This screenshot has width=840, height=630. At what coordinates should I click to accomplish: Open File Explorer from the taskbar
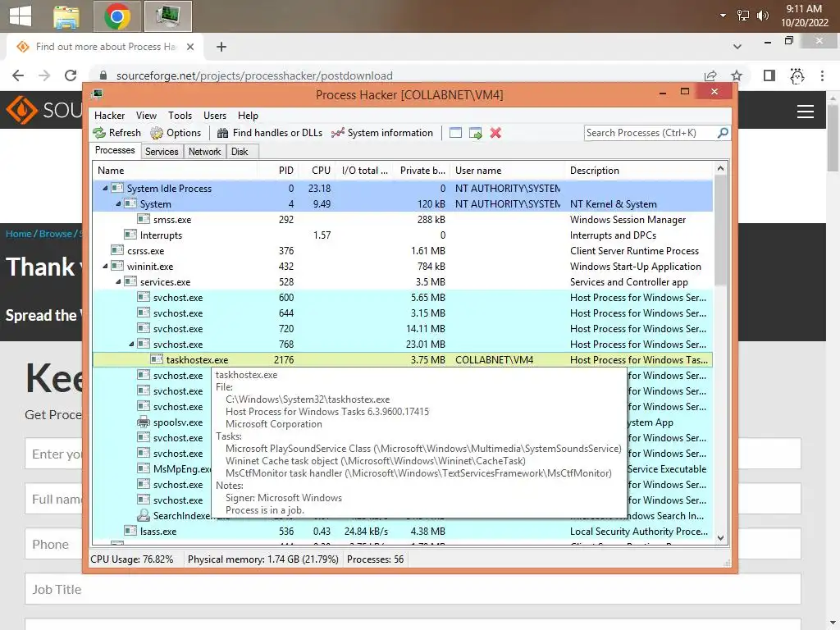click(x=66, y=16)
